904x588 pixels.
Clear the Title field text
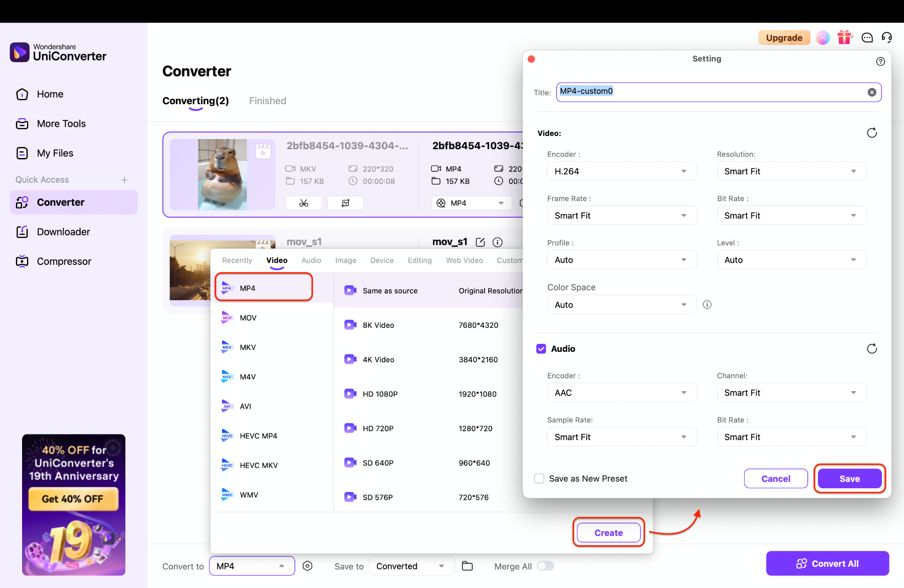tap(872, 92)
